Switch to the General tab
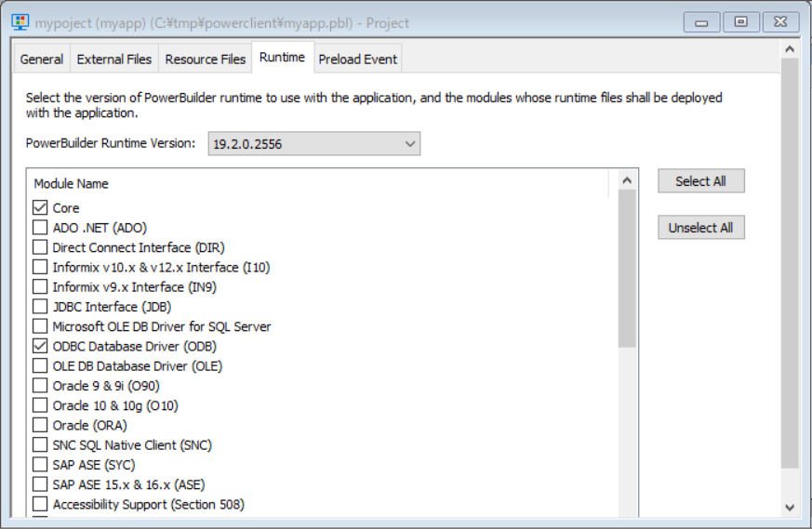Viewport: 812px width, 529px height. 42,60
